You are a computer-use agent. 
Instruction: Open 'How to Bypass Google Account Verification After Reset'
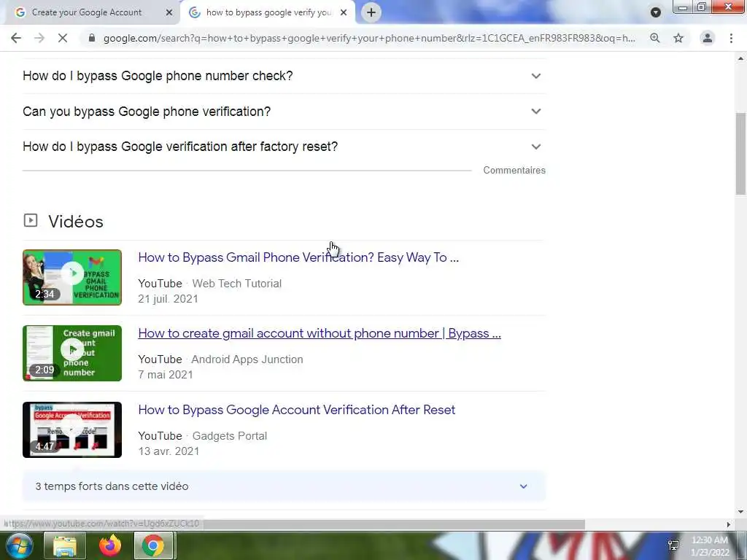click(296, 410)
